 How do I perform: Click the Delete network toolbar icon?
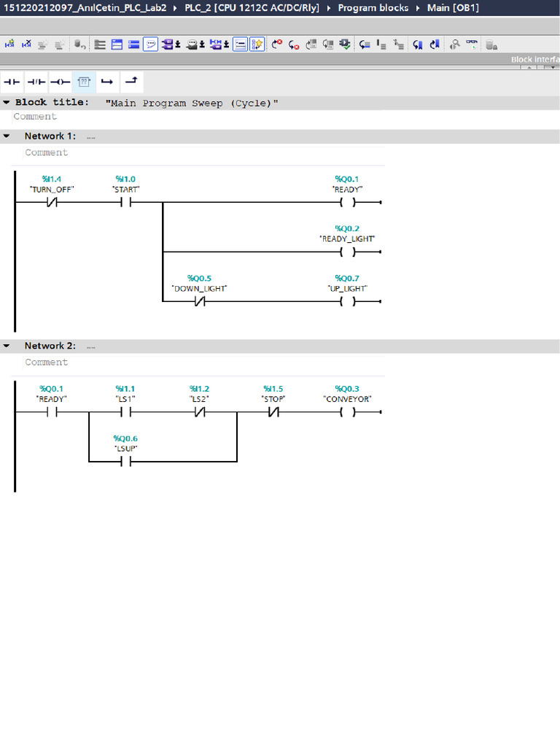[x=26, y=44]
